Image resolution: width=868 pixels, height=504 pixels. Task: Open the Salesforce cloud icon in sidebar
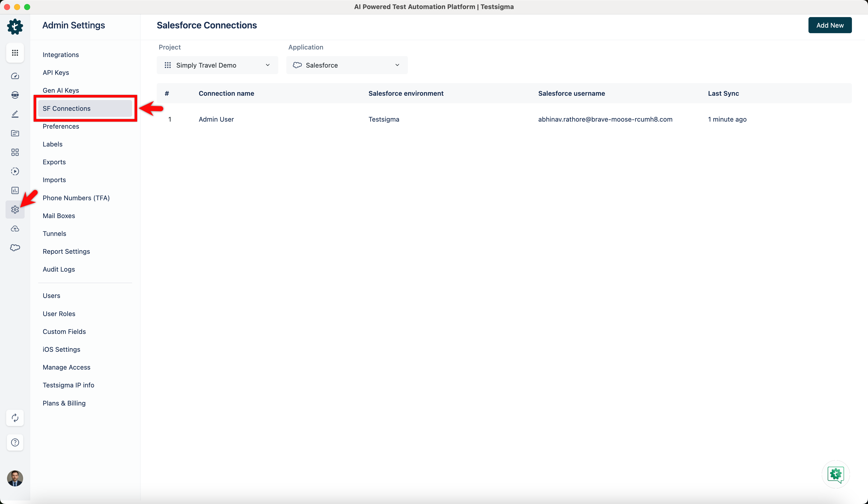15,248
